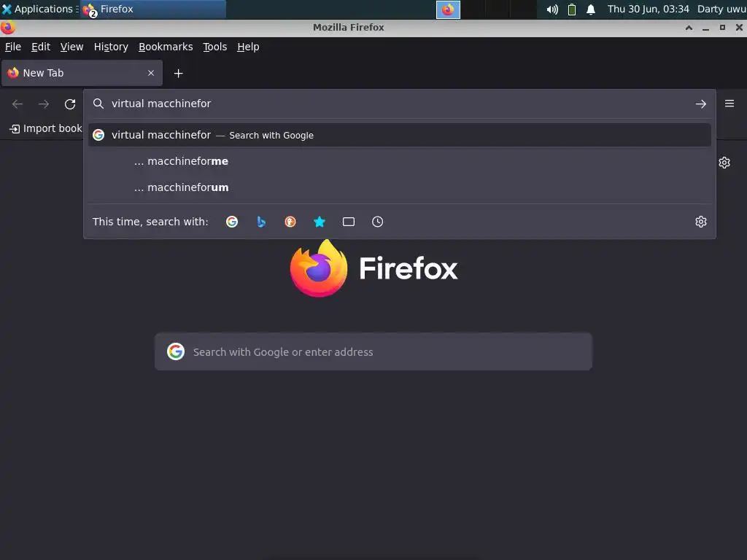This screenshot has height=560, width=747.
Task: Click the Firefox taskbar window button
Action: (153, 9)
